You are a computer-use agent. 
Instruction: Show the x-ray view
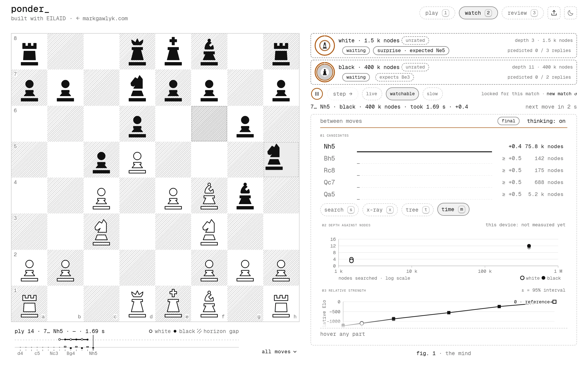[x=380, y=210]
